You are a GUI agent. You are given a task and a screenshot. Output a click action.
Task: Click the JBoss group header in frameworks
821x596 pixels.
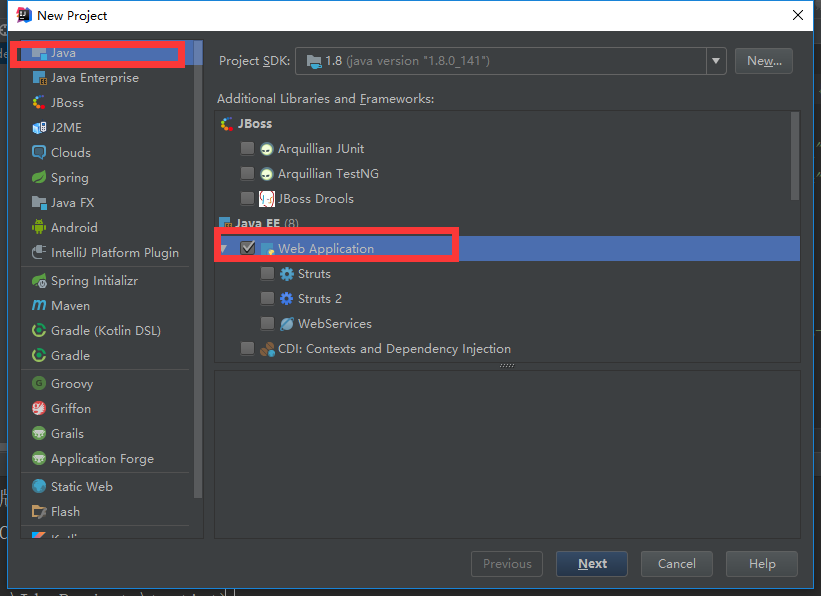255,124
